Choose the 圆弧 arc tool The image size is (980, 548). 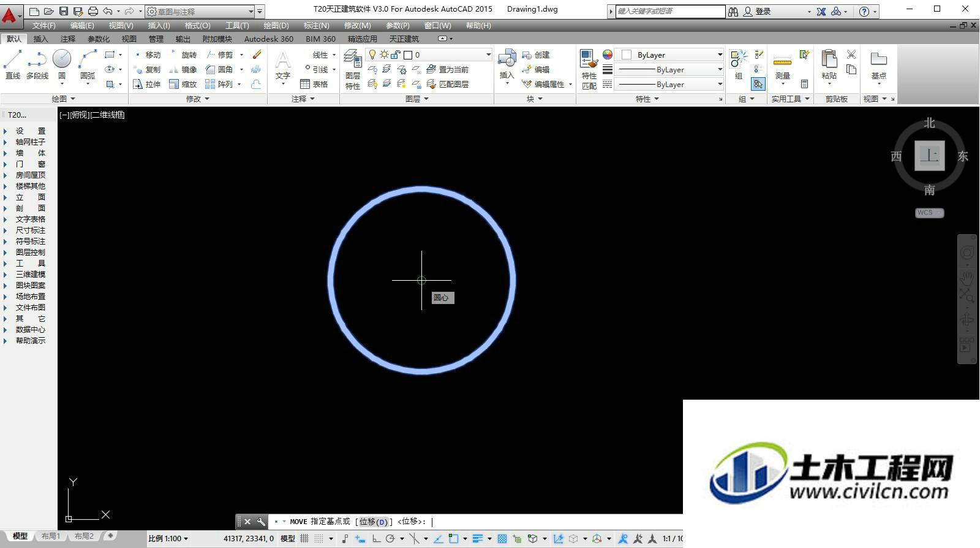(88, 65)
